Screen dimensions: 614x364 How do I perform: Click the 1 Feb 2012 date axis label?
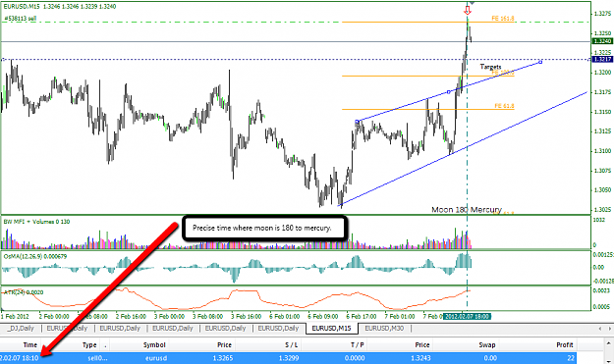[15, 316]
